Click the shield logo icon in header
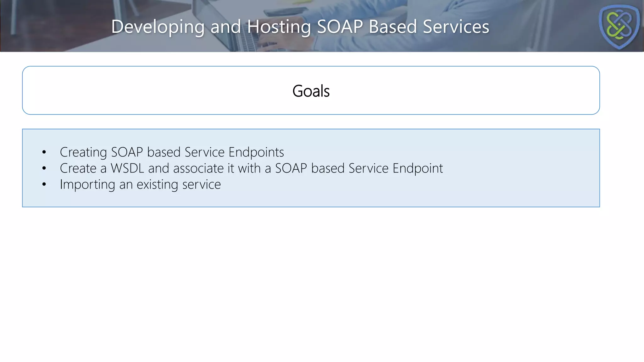Viewport: 644px width, 362px height. 619,26
